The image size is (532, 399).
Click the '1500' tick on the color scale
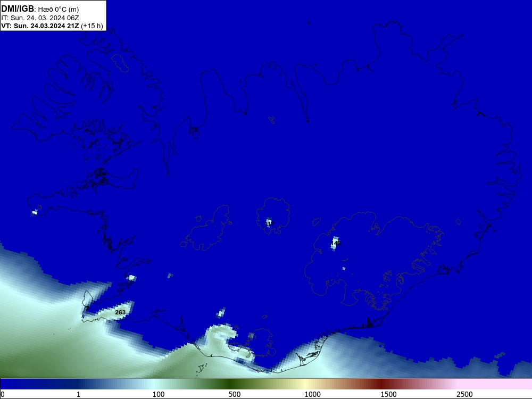388,394
